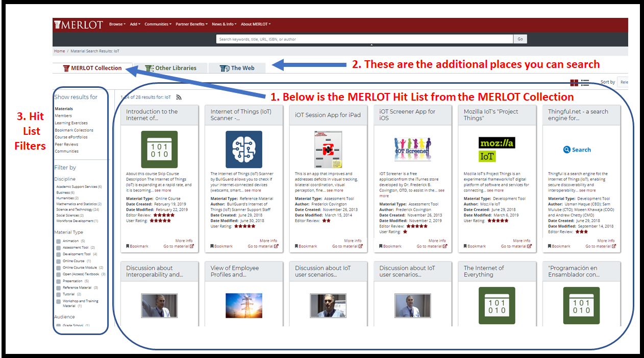Click Bookmark on iOT Screener App card
The image size is (644, 358).
coord(390,246)
